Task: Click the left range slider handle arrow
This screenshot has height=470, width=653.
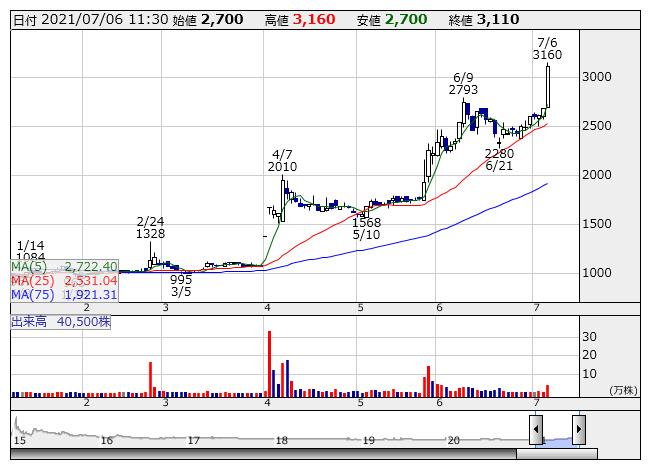Action: pyautogui.click(x=536, y=429)
